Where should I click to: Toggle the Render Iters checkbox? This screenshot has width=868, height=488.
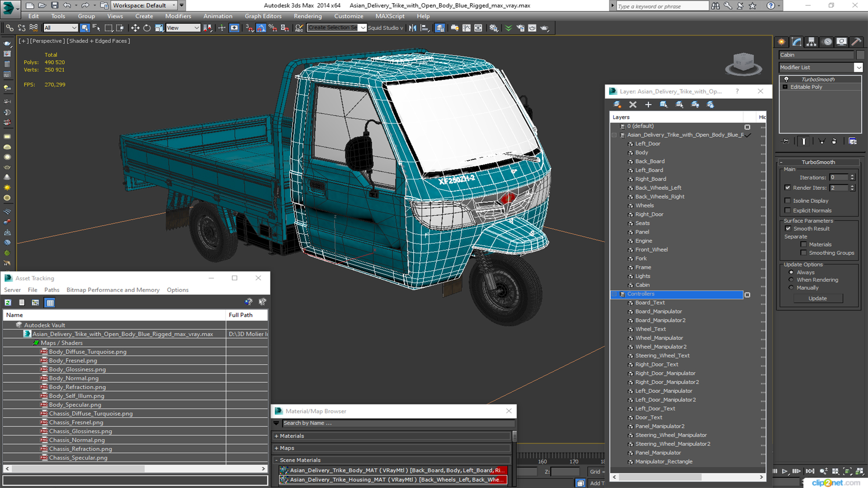pyautogui.click(x=788, y=188)
